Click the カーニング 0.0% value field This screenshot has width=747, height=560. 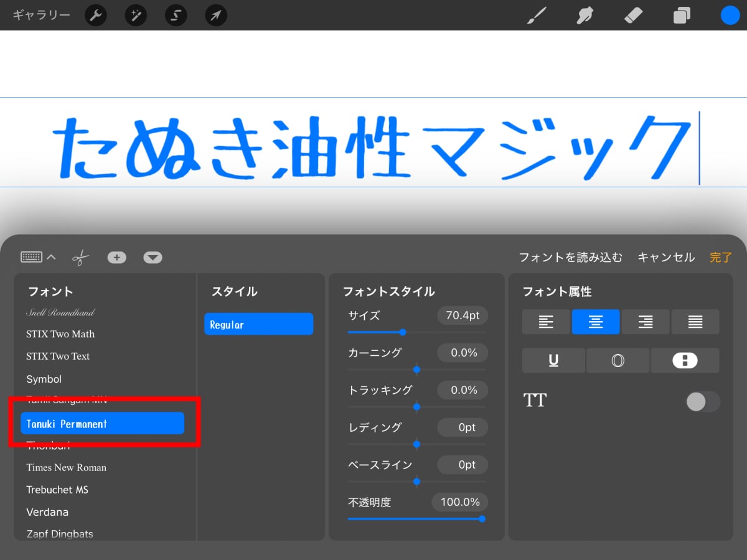tap(463, 353)
